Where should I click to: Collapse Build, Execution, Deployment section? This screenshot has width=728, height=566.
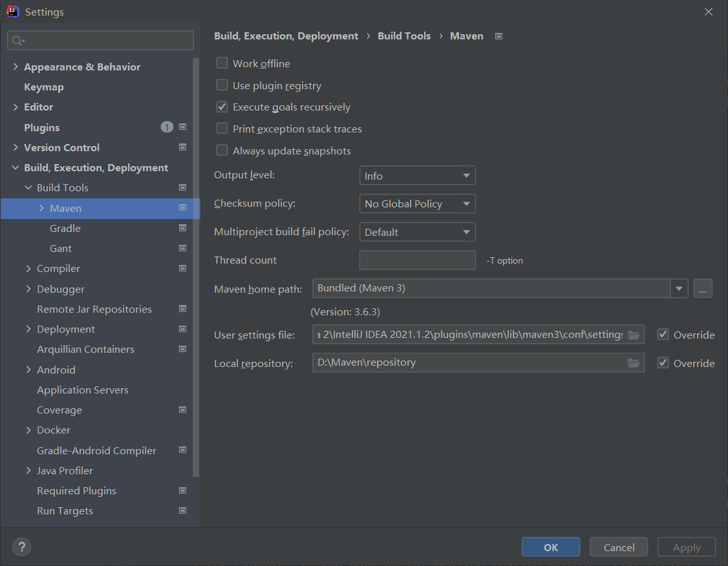click(16, 167)
